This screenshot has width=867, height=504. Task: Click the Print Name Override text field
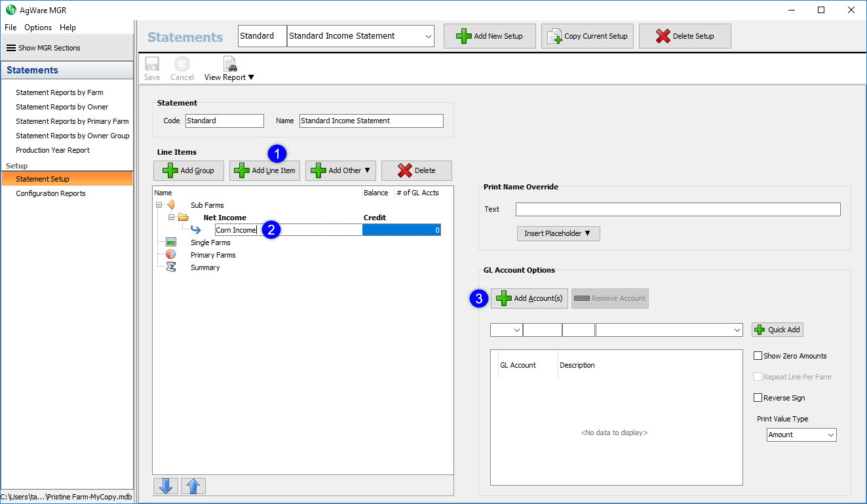678,209
